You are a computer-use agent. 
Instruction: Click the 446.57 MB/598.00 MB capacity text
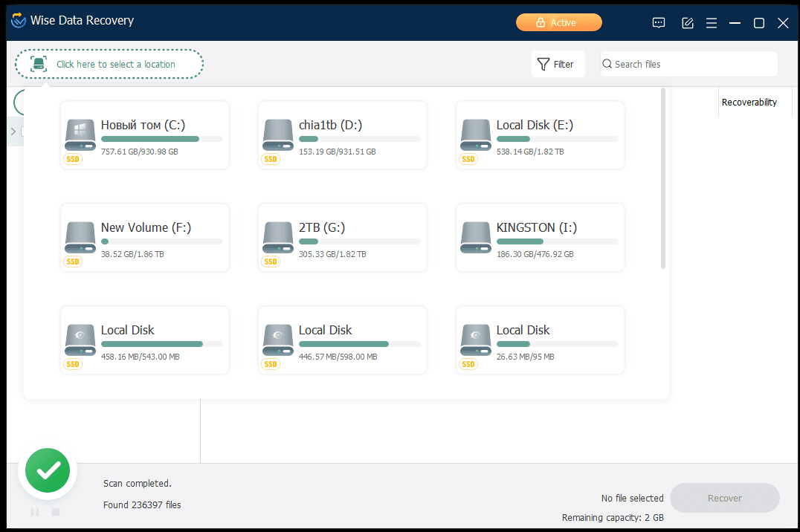338,357
